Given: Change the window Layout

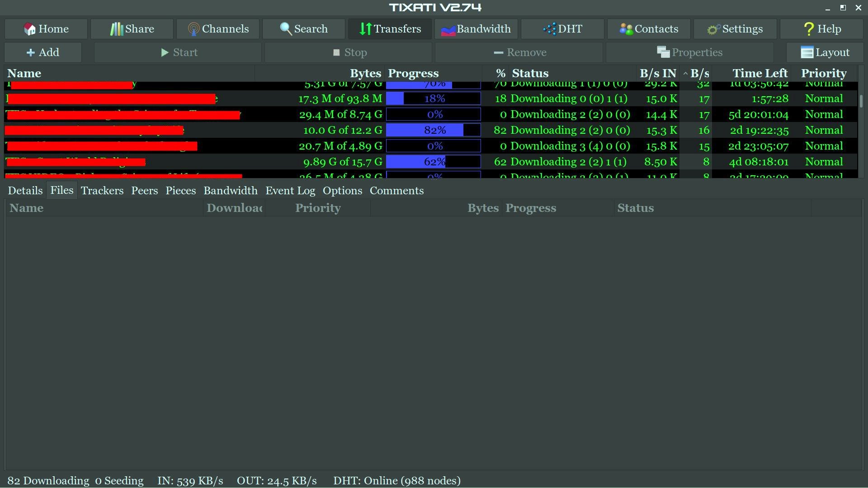Looking at the screenshot, I should [x=825, y=52].
